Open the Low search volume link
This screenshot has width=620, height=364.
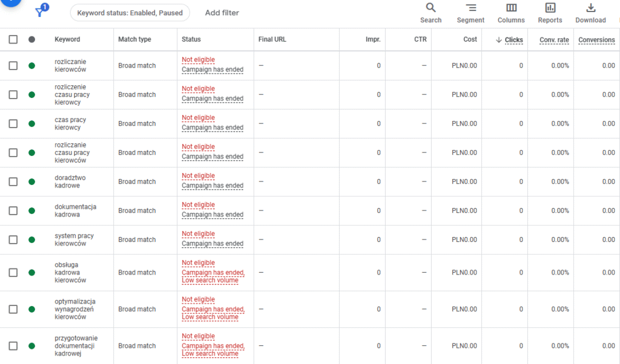point(211,280)
